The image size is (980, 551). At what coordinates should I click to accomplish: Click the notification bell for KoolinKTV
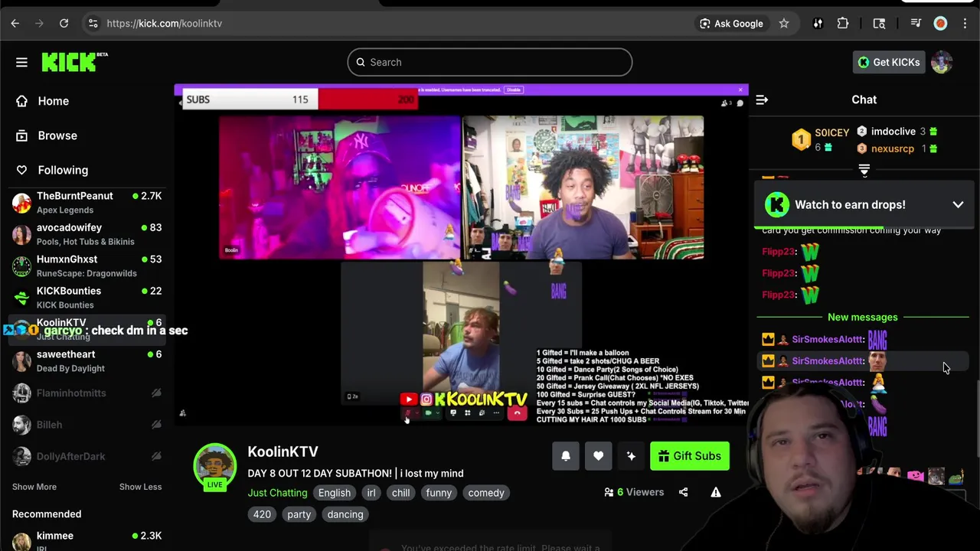click(566, 456)
